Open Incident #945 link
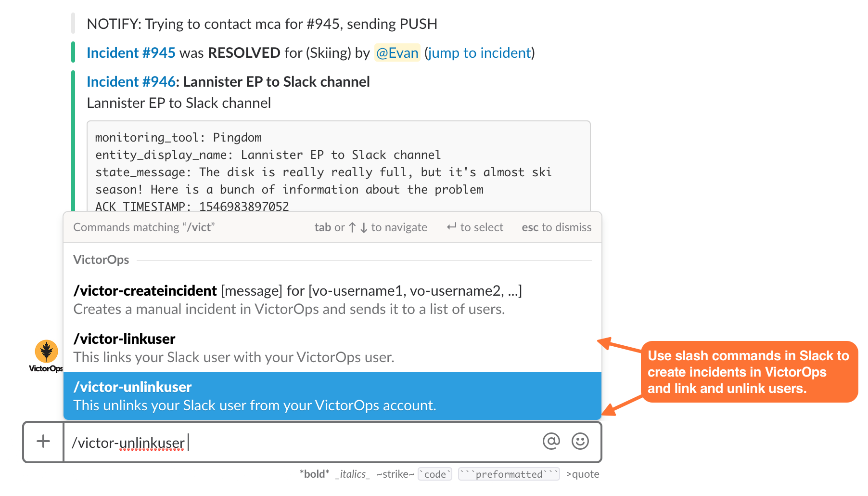This screenshot has width=868, height=496. 131,52
